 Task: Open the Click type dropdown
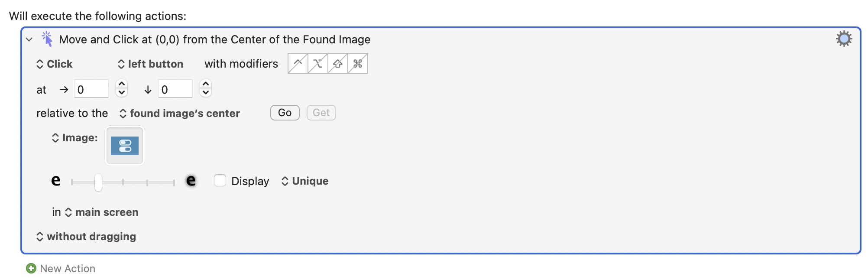point(55,64)
